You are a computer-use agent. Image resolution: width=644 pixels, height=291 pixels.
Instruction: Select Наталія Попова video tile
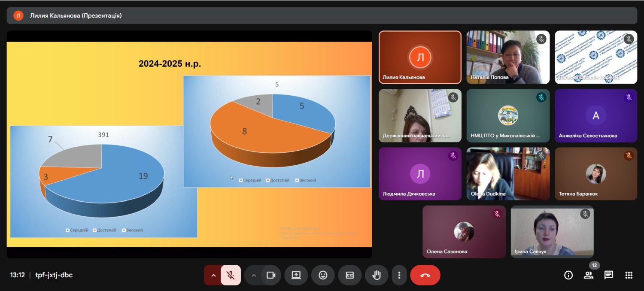(x=508, y=57)
